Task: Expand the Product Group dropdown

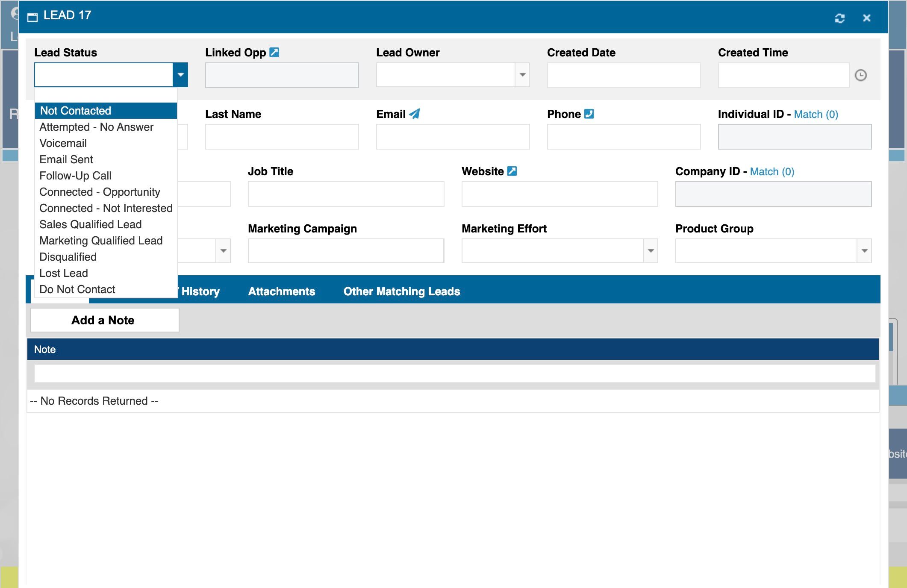Action: pos(864,251)
